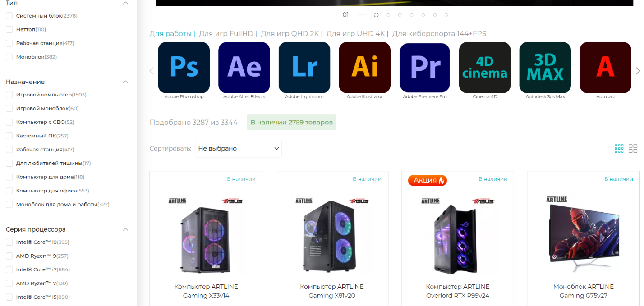Switch to compact grid view icon
Viewport: 644px width, 306px height.
point(619,149)
